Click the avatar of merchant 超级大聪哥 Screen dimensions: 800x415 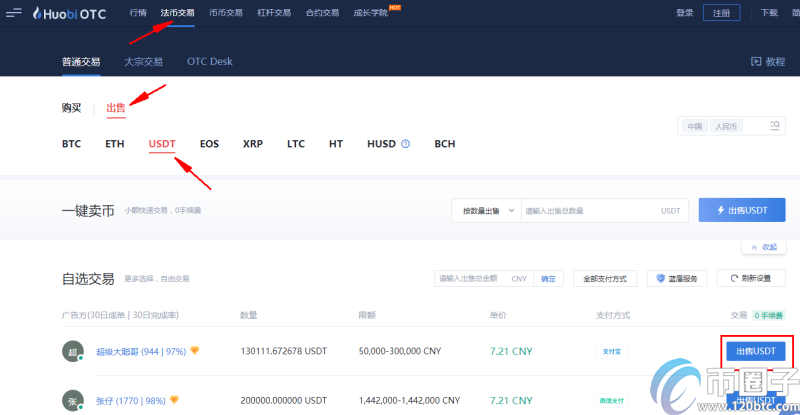coord(72,352)
